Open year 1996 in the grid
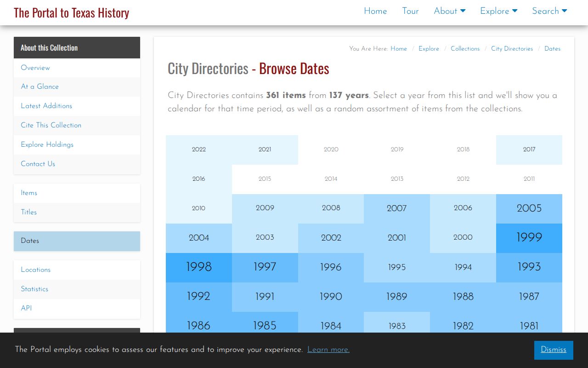Viewport: 588px width, 368px height. click(331, 267)
